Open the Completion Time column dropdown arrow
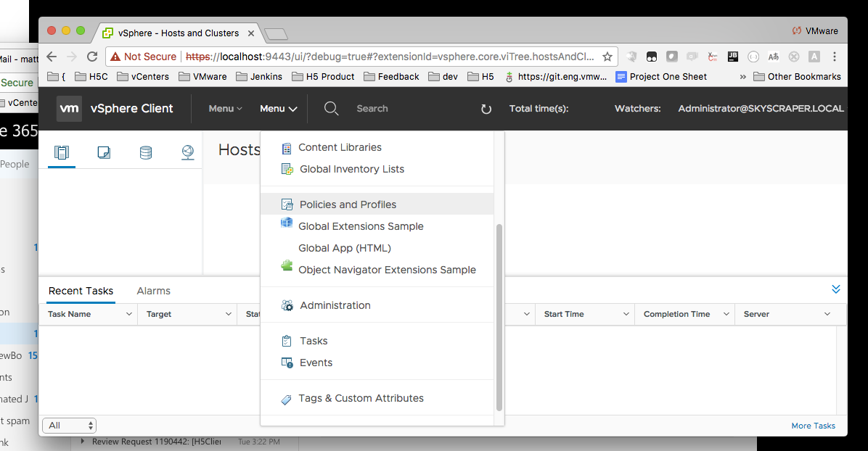Image resolution: width=868 pixels, height=451 pixels. [726, 314]
